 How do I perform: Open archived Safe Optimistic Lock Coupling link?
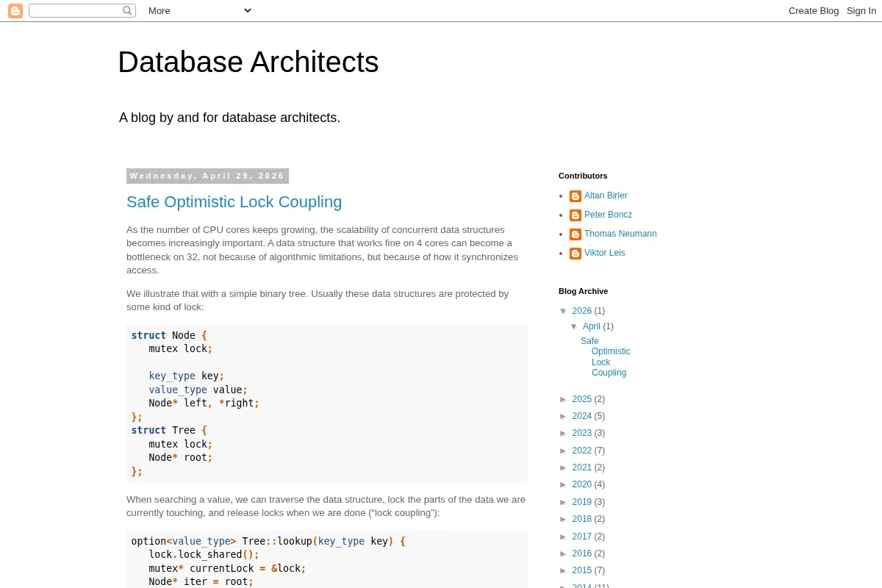tap(606, 357)
